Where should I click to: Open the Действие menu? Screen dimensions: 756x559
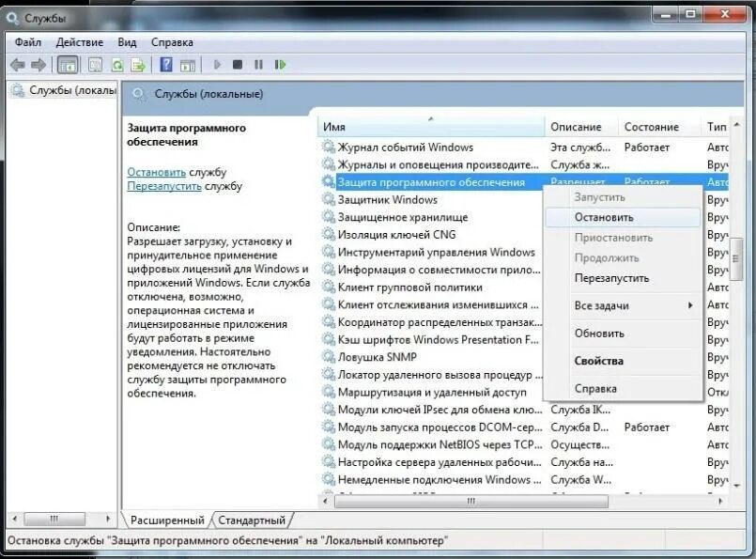coord(80,42)
